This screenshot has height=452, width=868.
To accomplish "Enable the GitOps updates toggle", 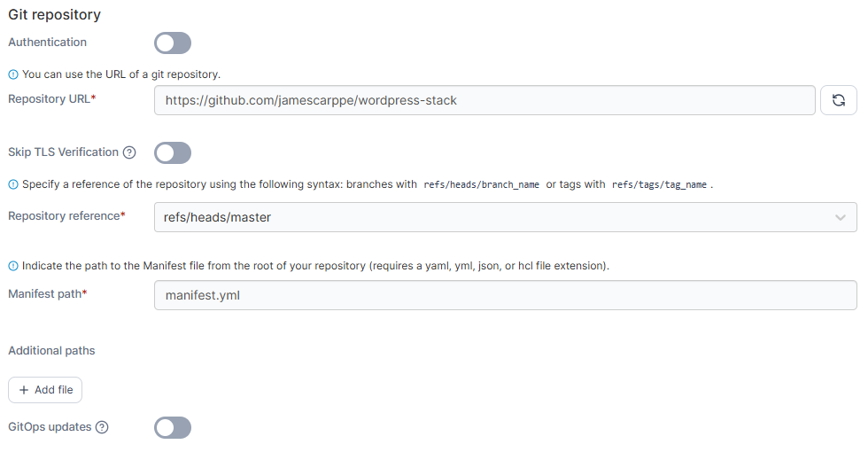I will [x=173, y=428].
